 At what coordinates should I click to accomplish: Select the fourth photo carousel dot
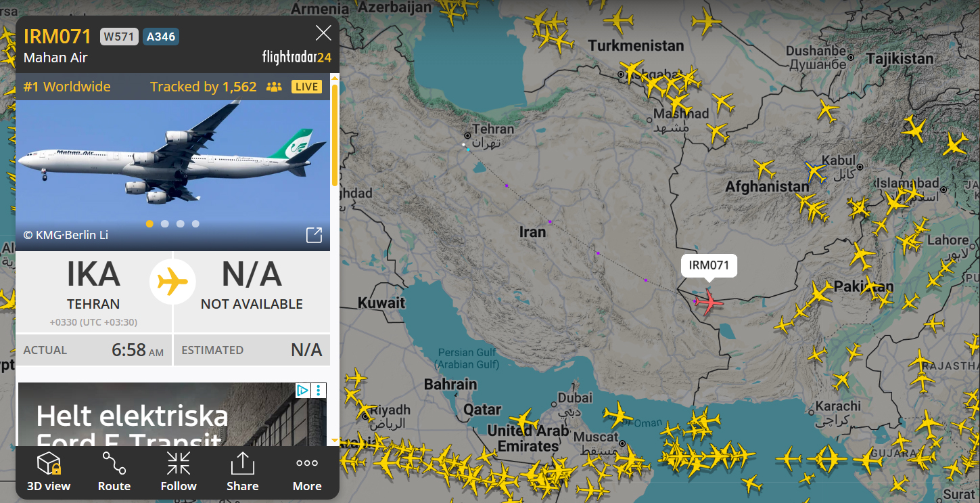[195, 223]
